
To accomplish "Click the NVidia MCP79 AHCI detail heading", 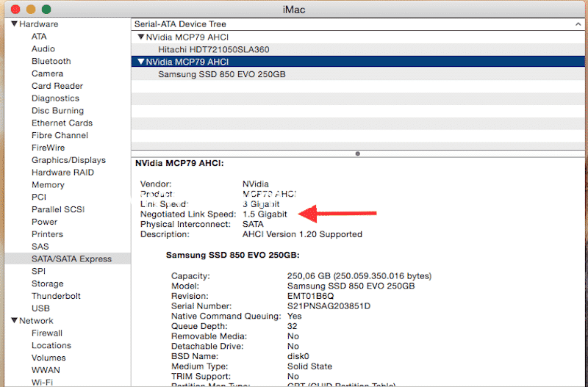I will [x=179, y=163].
